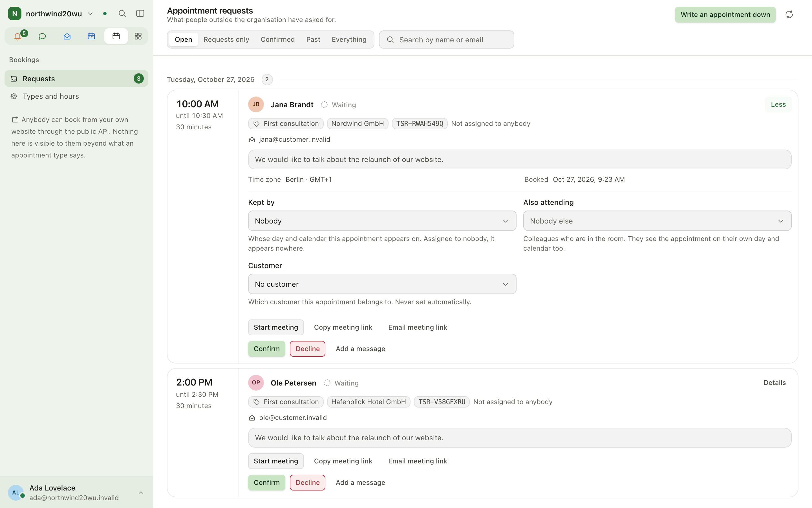The width and height of the screenshot is (812, 508).
Task: Open the notifications bell icon
Action: pyautogui.click(x=17, y=36)
